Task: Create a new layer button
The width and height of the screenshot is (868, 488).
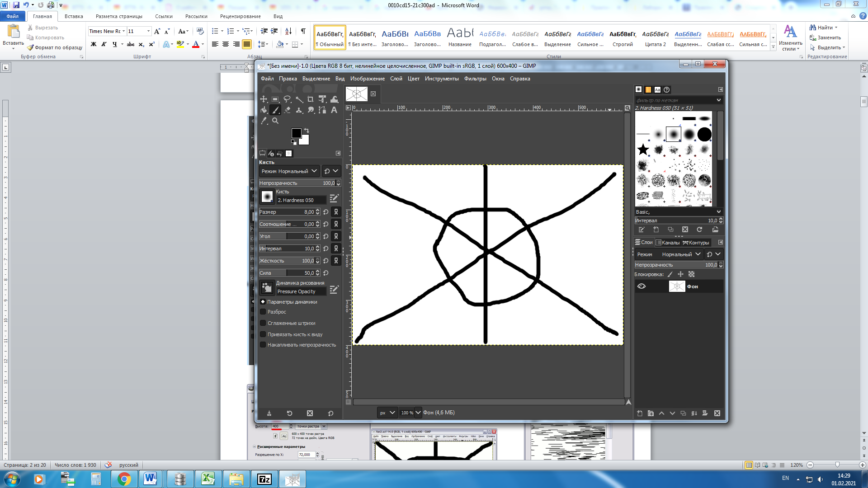Action: (639, 413)
